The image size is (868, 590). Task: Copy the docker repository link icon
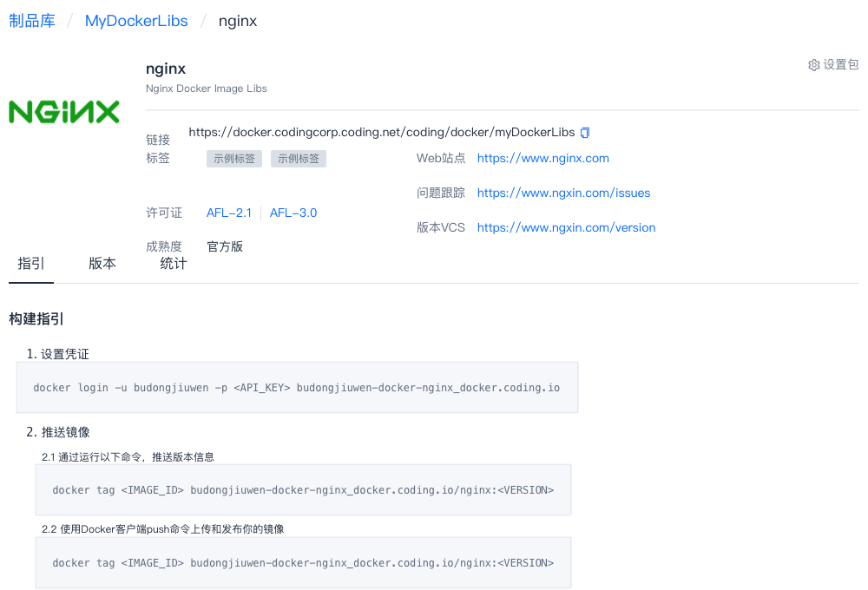coord(585,133)
